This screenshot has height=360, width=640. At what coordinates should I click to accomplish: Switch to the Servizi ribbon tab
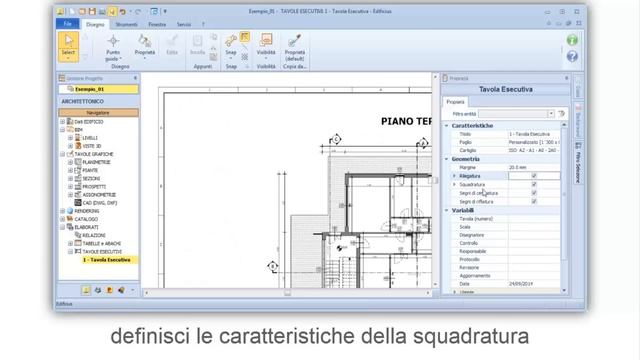tap(184, 24)
